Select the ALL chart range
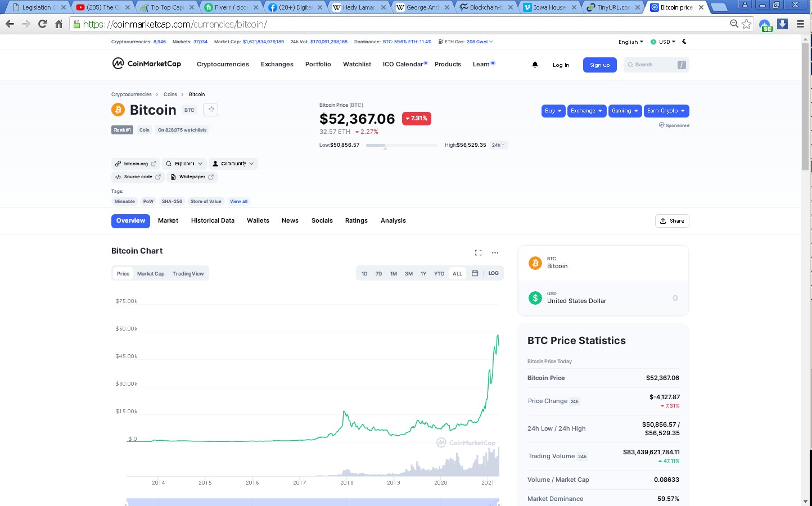 pos(457,274)
